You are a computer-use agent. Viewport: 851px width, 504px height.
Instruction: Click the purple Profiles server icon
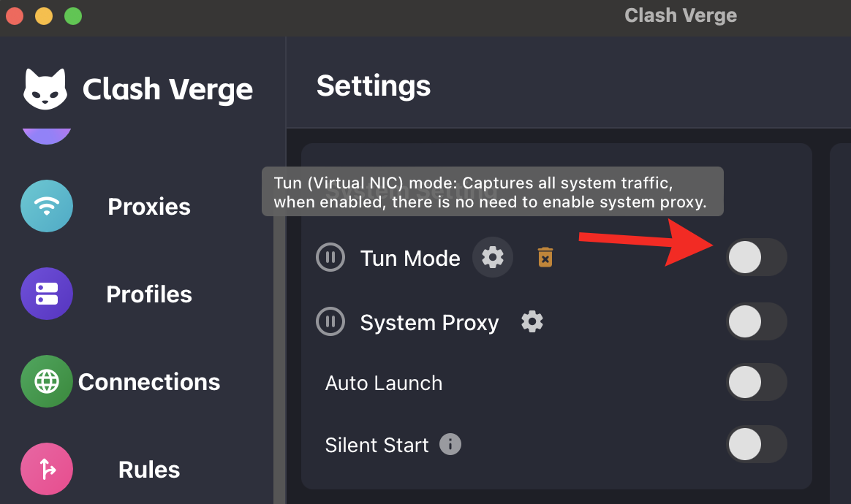(47, 294)
